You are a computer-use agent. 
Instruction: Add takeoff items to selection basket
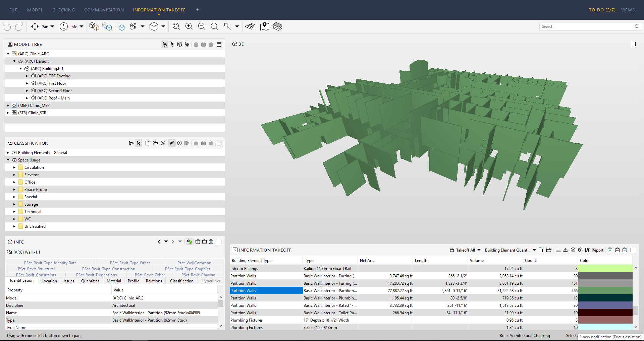610,250
